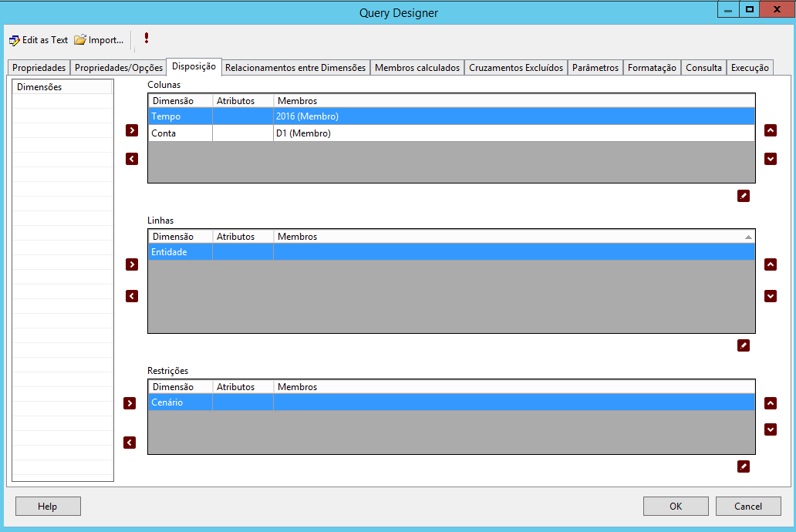
Task: Maximize the Query Designer window
Action: pos(749,9)
